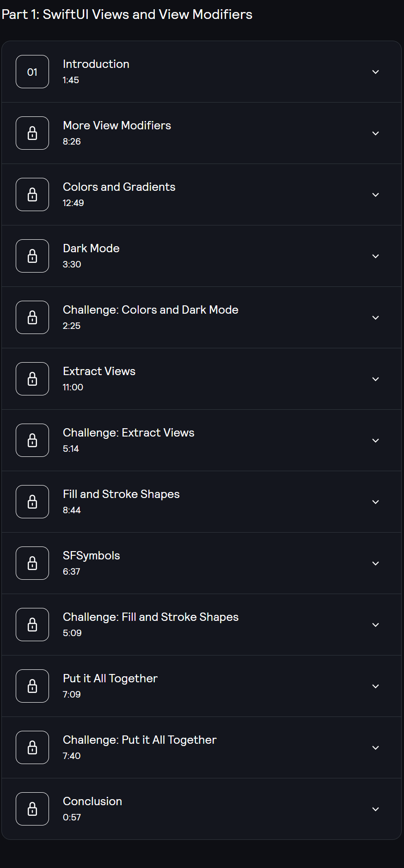Screen dimensions: 404x868
Task: Click lock icon beside More View Modifiers
Action: coord(32,133)
